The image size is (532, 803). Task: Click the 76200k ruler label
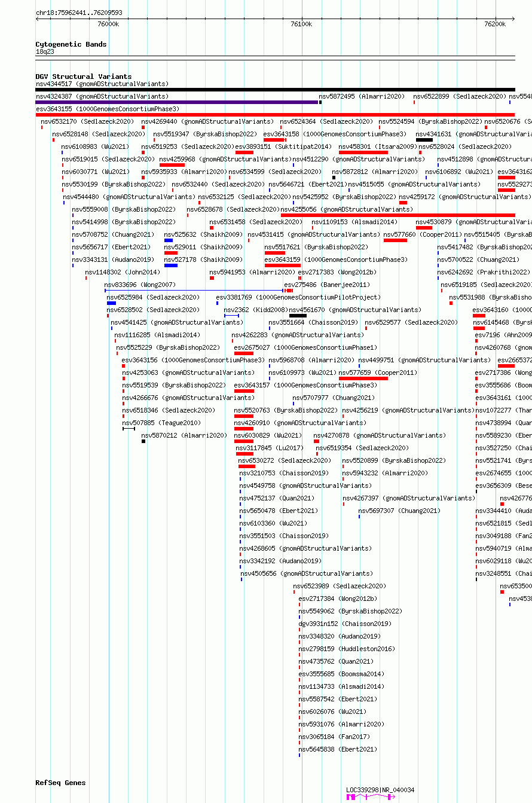[495, 24]
